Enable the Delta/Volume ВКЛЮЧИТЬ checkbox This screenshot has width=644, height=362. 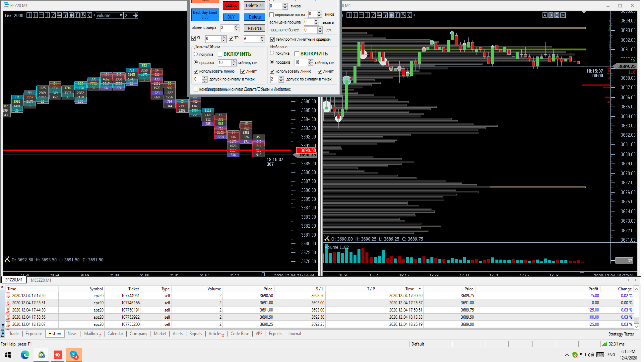(220, 54)
